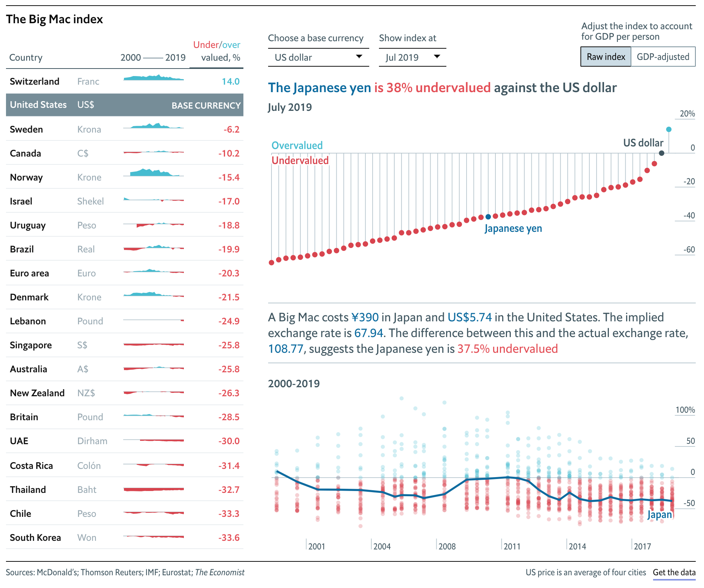
Task: Click the Brazil real sparkline
Action: pyautogui.click(x=154, y=248)
